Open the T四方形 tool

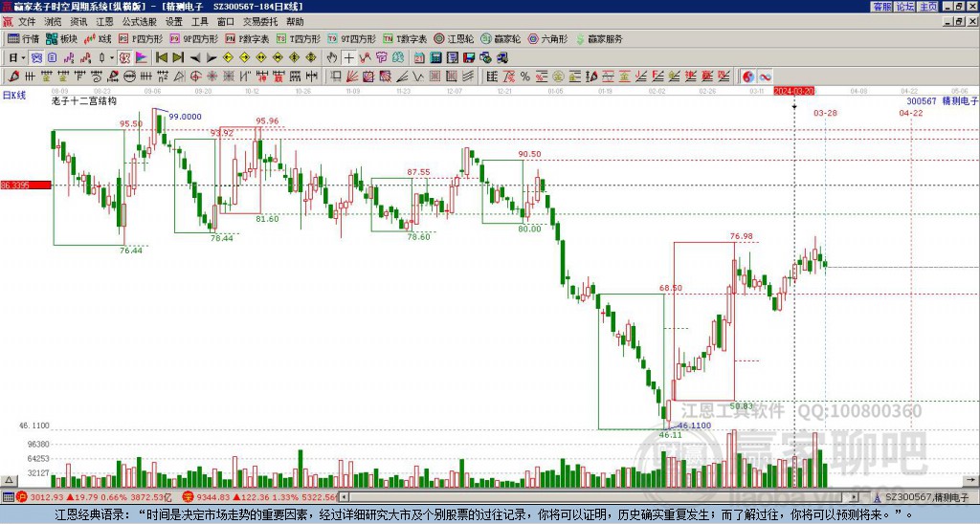click(x=299, y=38)
